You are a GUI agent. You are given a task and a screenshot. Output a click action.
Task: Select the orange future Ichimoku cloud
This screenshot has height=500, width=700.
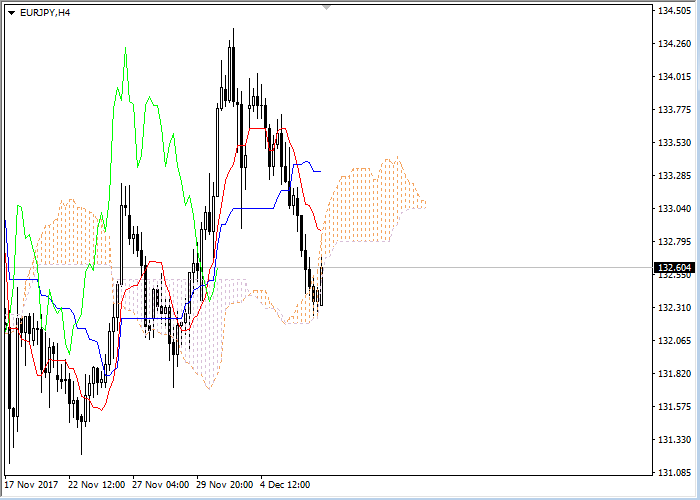(371, 203)
